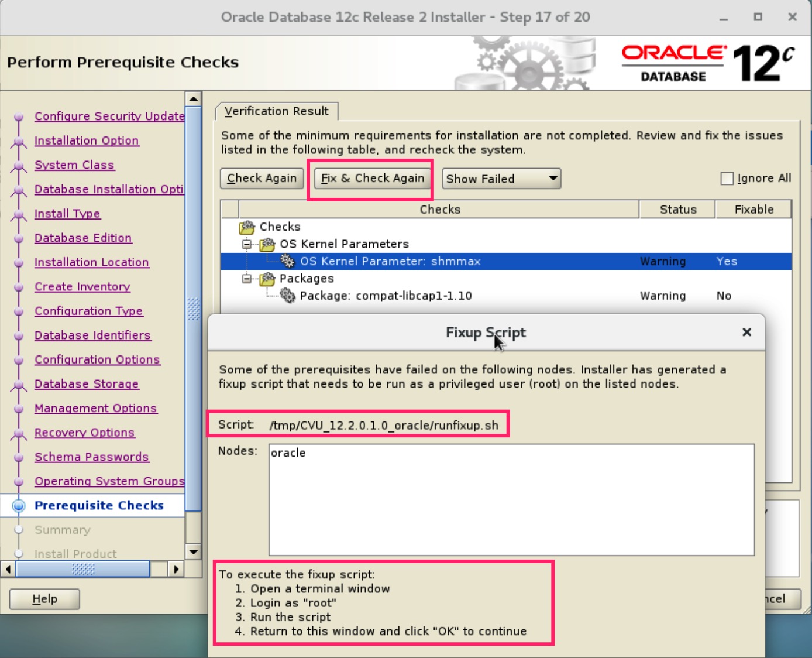
Task: Click the No fixable value for compat-libcap1
Action: pos(724,296)
